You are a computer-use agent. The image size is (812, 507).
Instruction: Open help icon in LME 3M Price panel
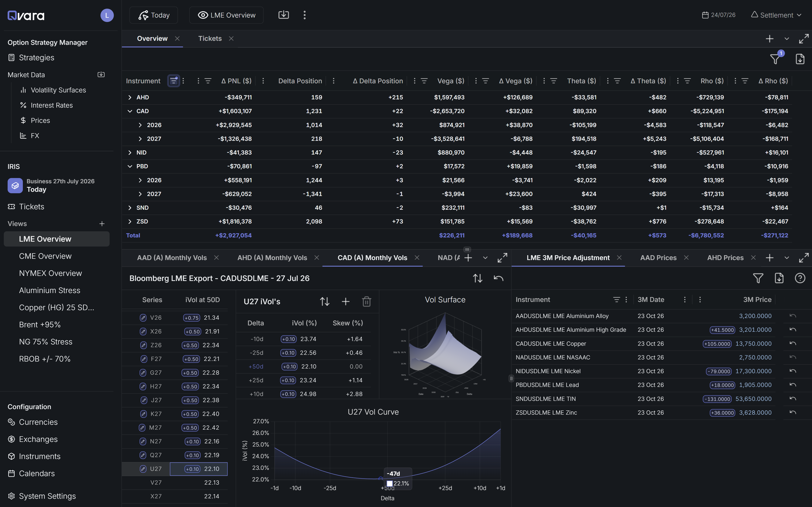[x=800, y=278]
